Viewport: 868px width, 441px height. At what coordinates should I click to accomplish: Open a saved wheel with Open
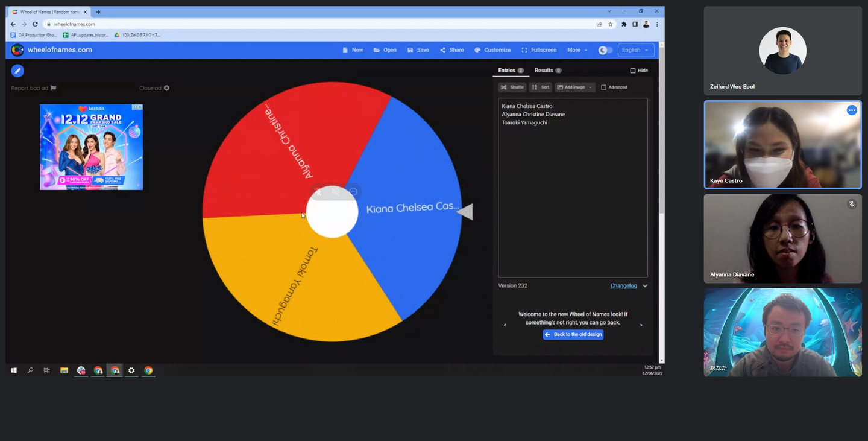pos(385,50)
